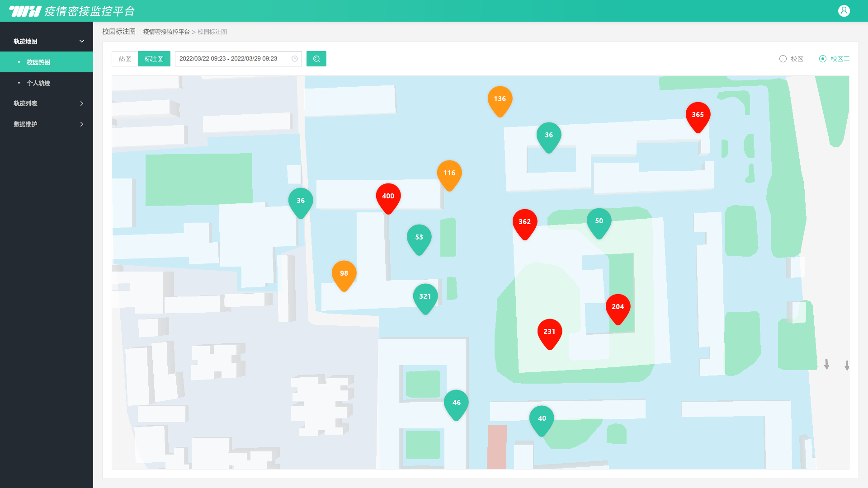Select the red marker labeled 231
This screenshot has height=488, width=868.
(550, 334)
